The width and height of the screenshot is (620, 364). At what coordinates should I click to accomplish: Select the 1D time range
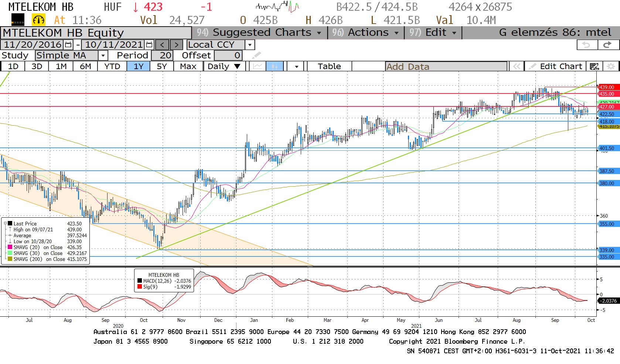click(13, 66)
